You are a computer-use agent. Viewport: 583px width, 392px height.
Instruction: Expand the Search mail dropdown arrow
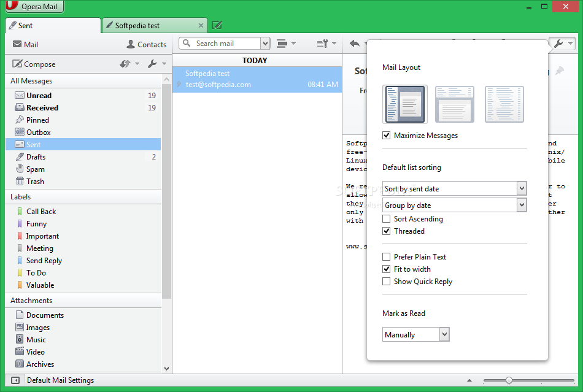tap(265, 44)
